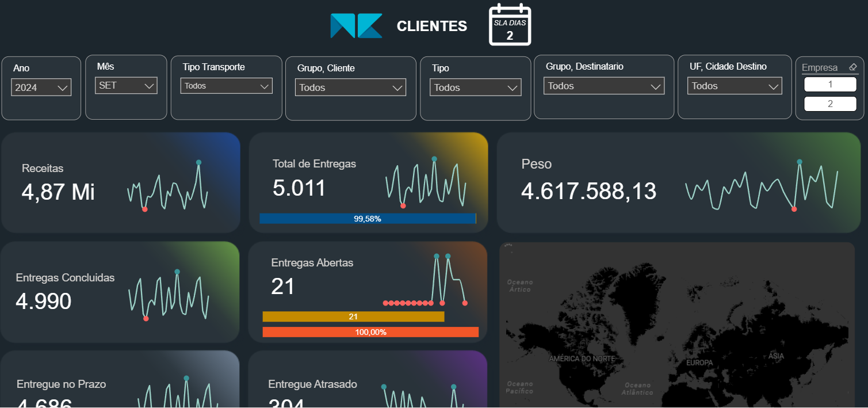
Task: Click the Grupo, Destinatario slicer label
Action: tap(585, 67)
